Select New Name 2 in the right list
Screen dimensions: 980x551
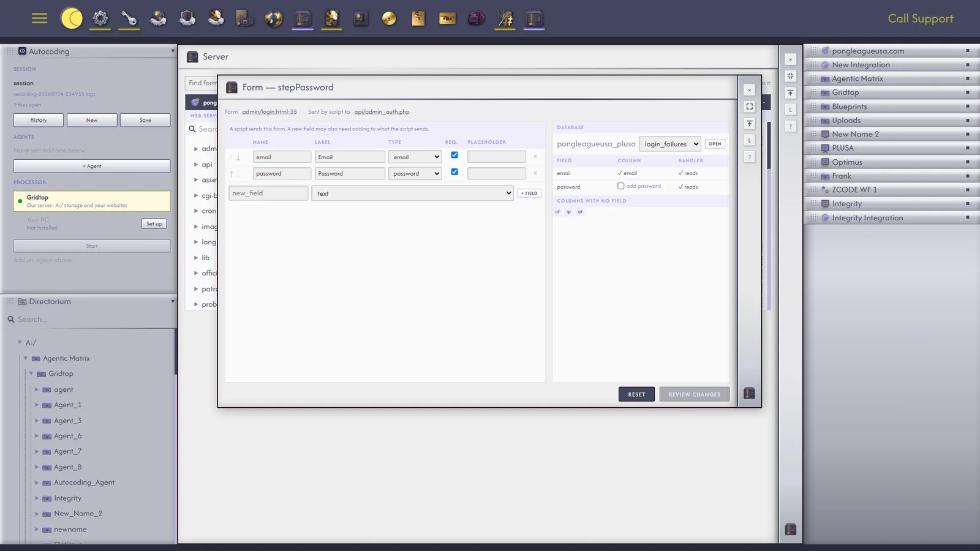coord(855,134)
